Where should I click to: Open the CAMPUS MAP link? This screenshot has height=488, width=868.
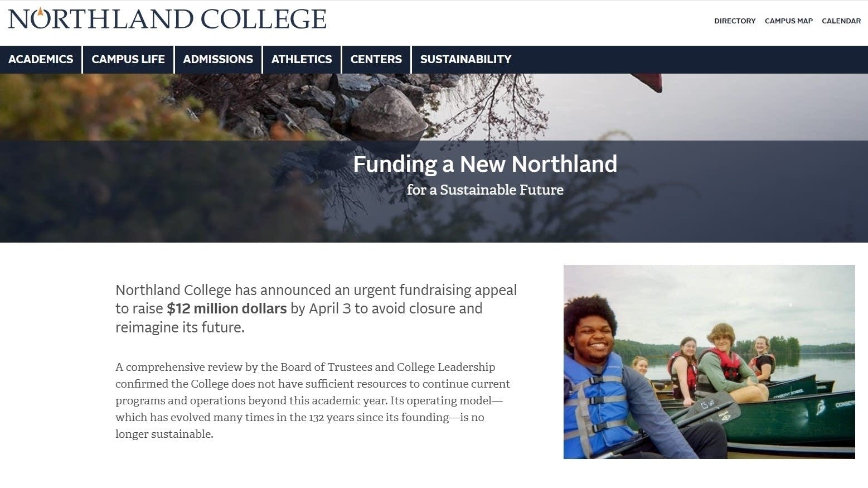(x=788, y=21)
